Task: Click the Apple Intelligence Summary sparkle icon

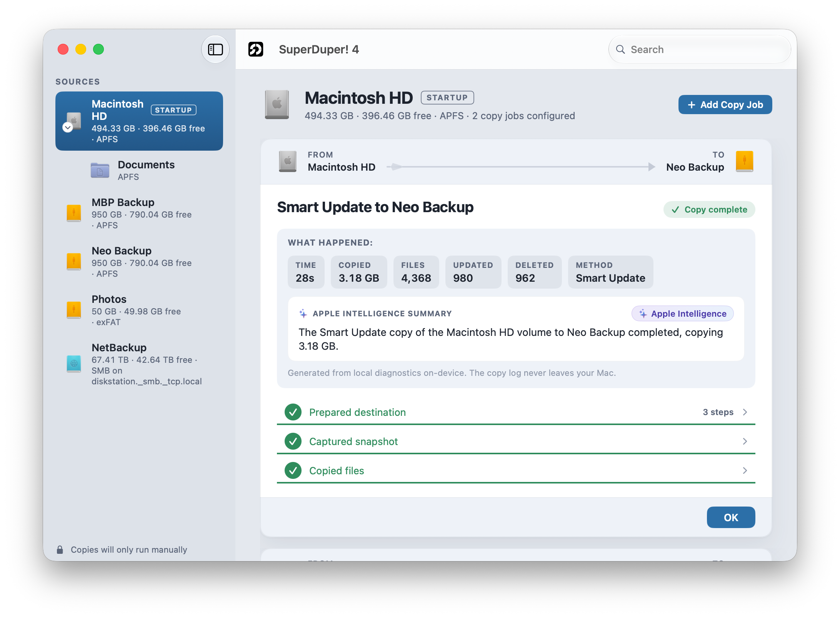Action: point(303,314)
